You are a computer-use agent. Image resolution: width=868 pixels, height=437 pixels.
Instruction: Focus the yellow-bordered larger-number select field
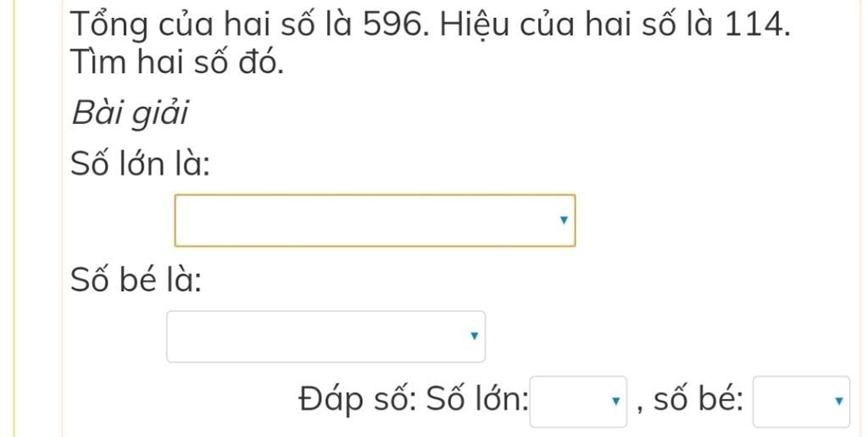pos(375,221)
